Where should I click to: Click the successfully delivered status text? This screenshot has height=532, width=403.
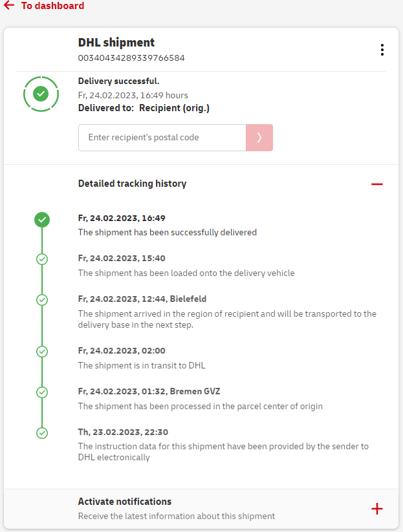pyautogui.click(x=167, y=232)
